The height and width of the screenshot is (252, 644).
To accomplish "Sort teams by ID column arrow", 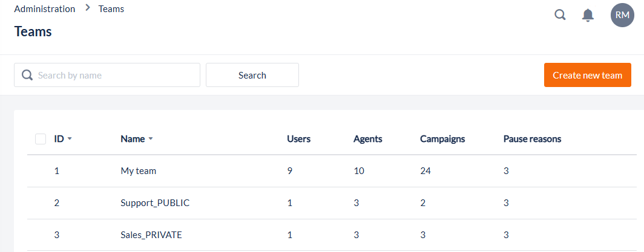I will coord(70,139).
